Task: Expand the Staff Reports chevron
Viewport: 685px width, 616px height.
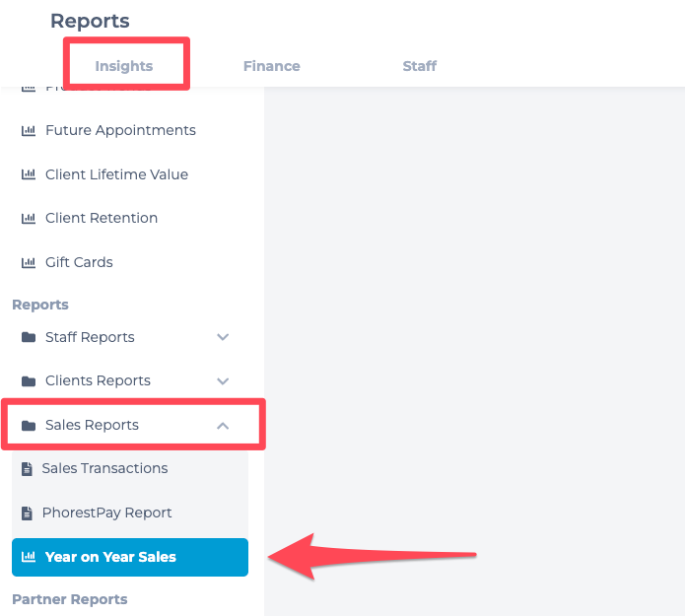Action: (x=223, y=337)
